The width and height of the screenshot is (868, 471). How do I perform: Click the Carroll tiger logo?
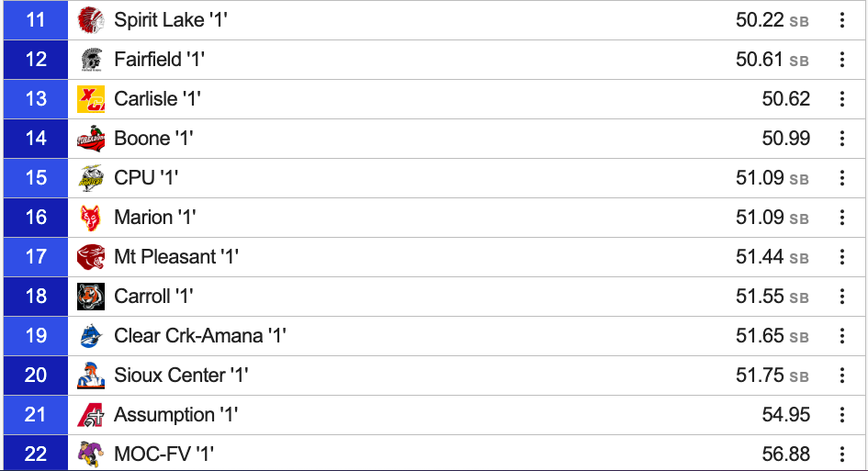click(91, 297)
